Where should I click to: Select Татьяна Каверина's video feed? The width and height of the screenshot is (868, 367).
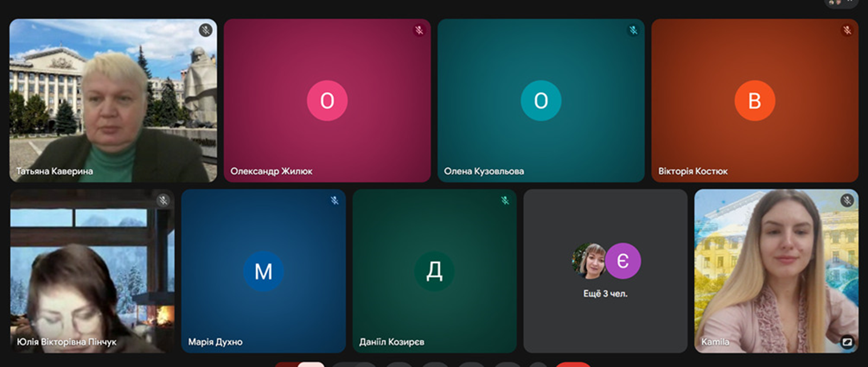[113, 101]
